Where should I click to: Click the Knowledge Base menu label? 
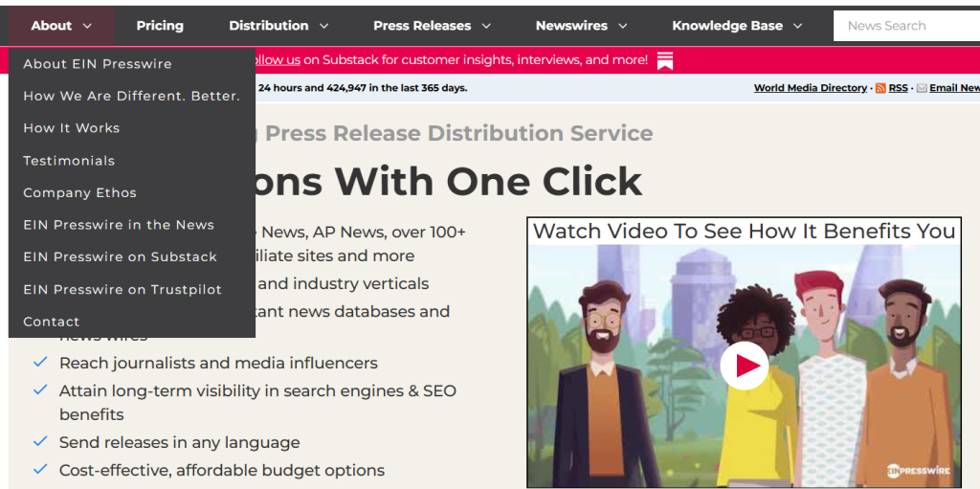pyautogui.click(x=727, y=26)
